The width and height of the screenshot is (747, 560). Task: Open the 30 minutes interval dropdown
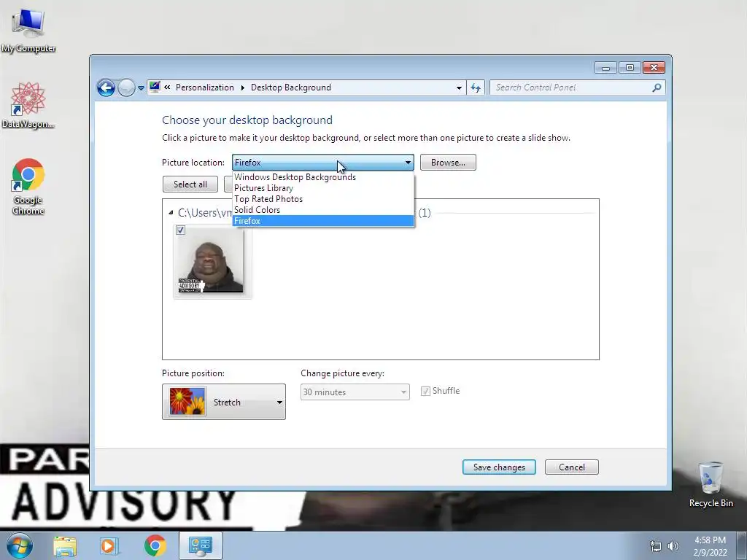[355, 392]
